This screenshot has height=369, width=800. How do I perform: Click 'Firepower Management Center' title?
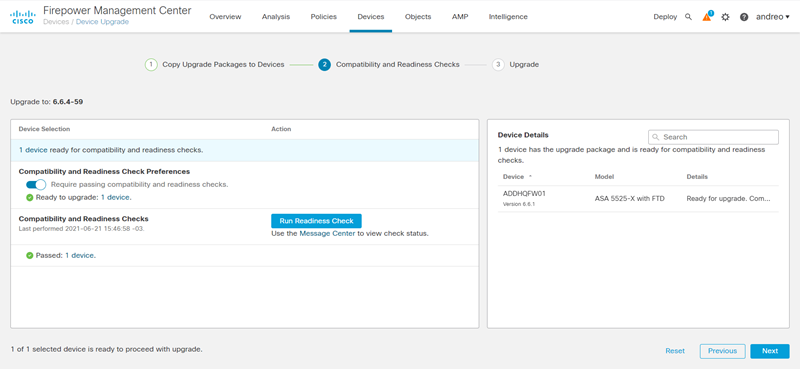coord(117,10)
